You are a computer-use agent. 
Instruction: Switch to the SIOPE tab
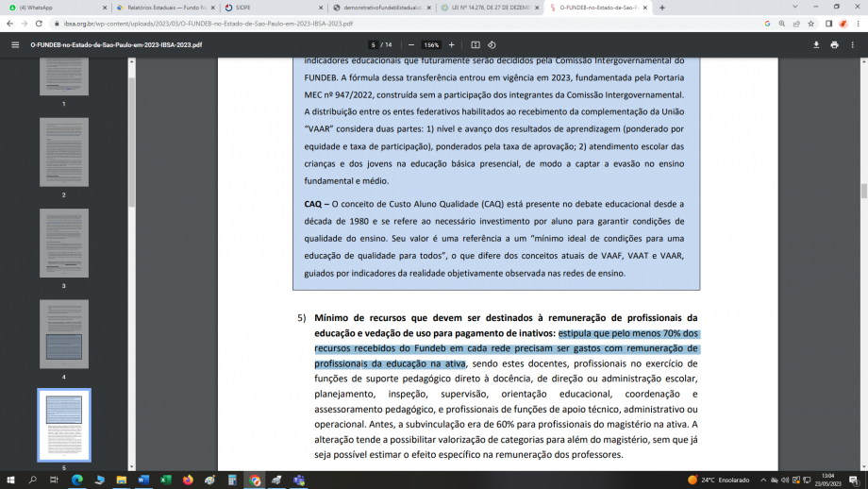pyautogui.click(x=274, y=8)
